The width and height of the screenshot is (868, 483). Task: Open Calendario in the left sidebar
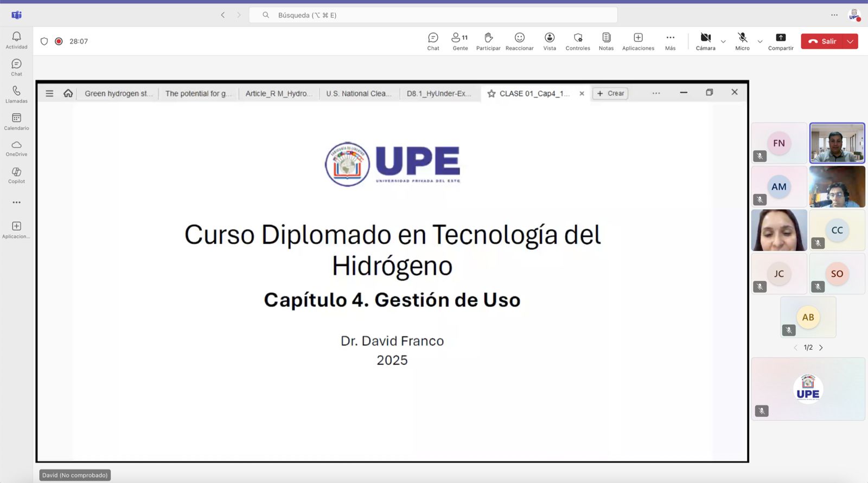[16, 121]
